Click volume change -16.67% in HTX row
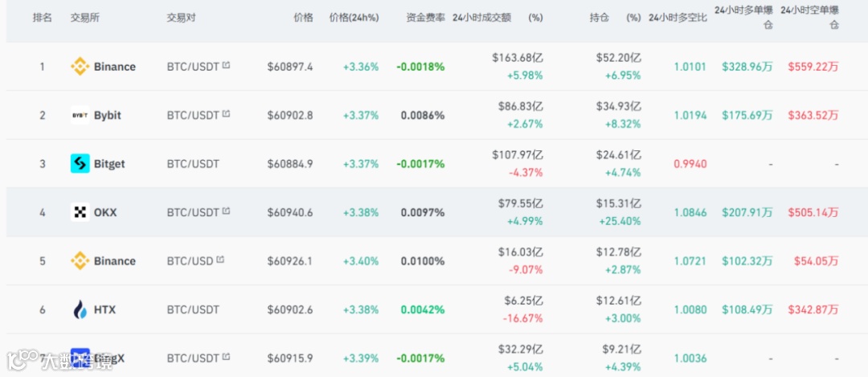 pyautogui.click(x=522, y=318)
